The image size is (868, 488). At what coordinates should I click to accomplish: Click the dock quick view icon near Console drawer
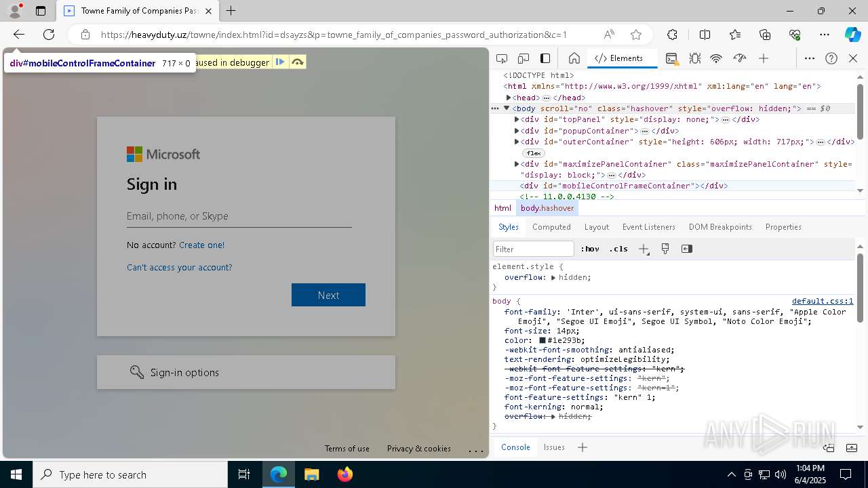[829, 447]
